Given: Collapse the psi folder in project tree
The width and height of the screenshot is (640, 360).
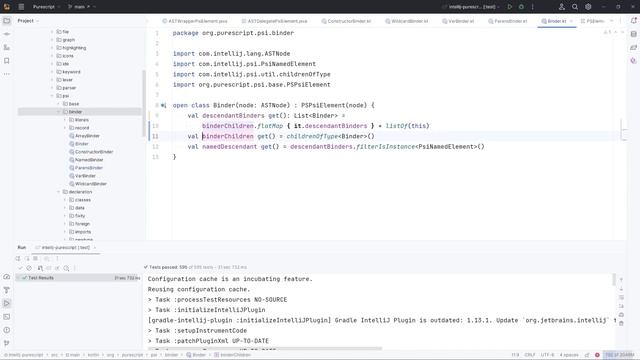Looking at the screenshot, I should click(x=52, y=96).
